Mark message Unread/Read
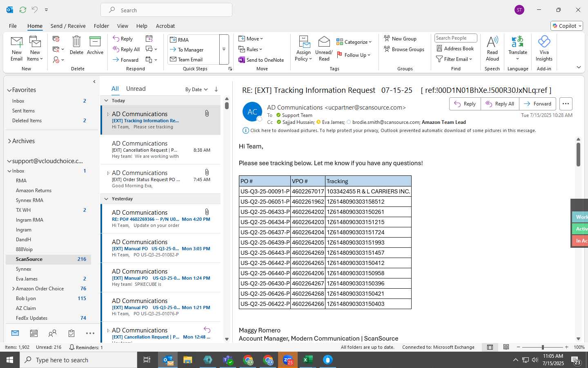Image resolution: width=588 pixels, height=368 pixels. pos(324,49)
